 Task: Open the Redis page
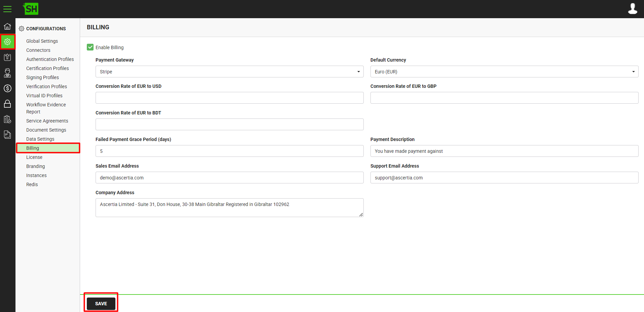click(x=32, y=184)
